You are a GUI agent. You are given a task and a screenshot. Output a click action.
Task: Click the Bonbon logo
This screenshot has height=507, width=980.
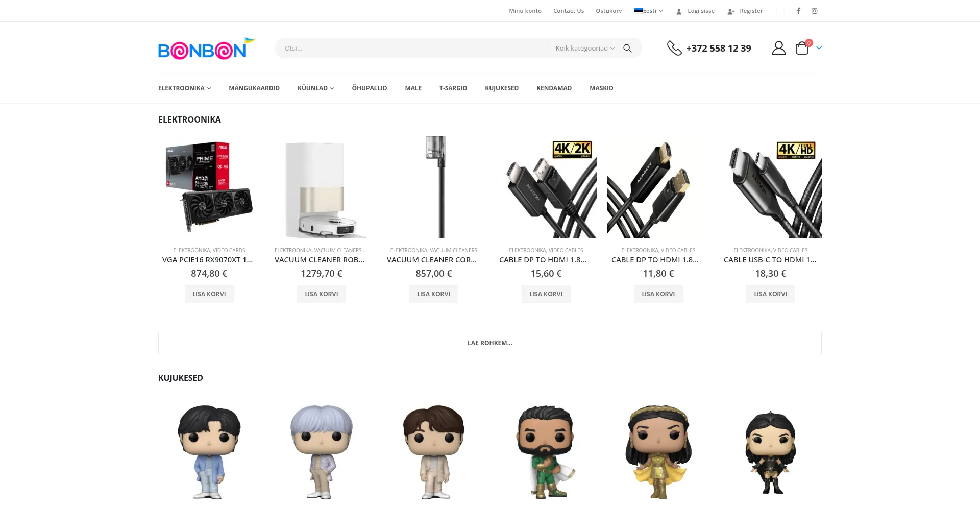coord(207,49)
